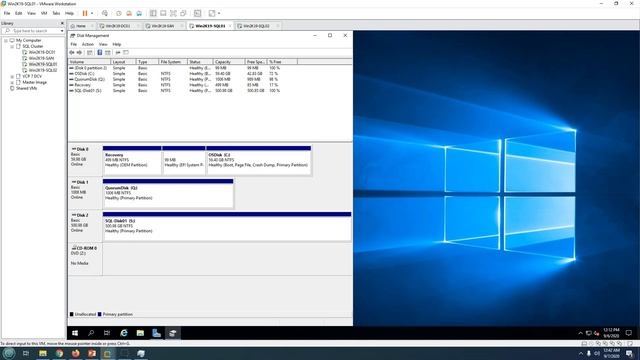Switch to the Home tab
640x360 pixels.
point(81,26)
